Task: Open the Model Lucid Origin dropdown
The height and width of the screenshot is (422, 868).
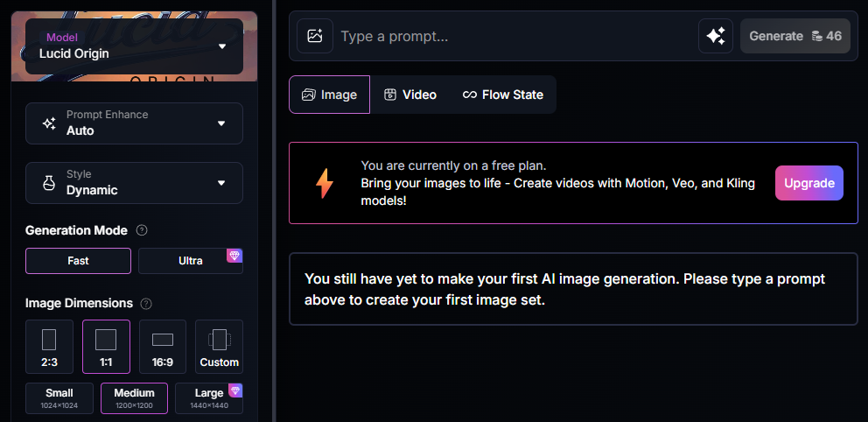Action: pos(134,46)
